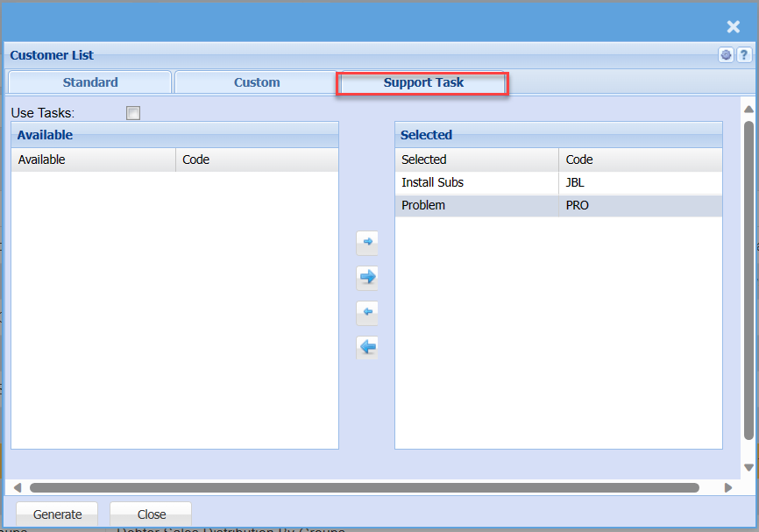Sort by Available column header
The height and width of the screenshot is (532, 759).
(x=94, y=160)
